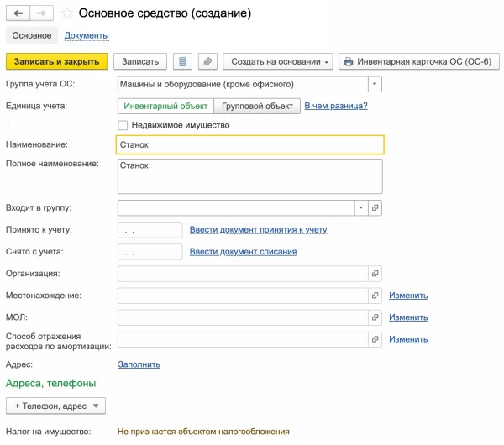Open the Местонахождение field selection icon
Image resolution: width=504 pixels, height=445 pixels.
click(x=375, y=296)
